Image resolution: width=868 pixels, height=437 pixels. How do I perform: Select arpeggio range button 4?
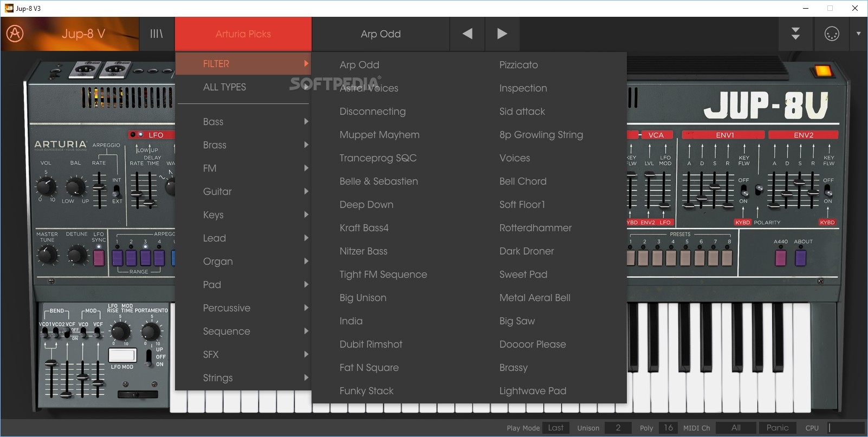(159, 257)
